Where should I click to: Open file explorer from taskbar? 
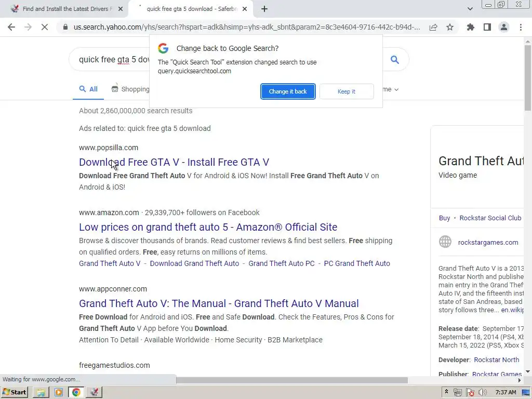click(x=41, y=393)
